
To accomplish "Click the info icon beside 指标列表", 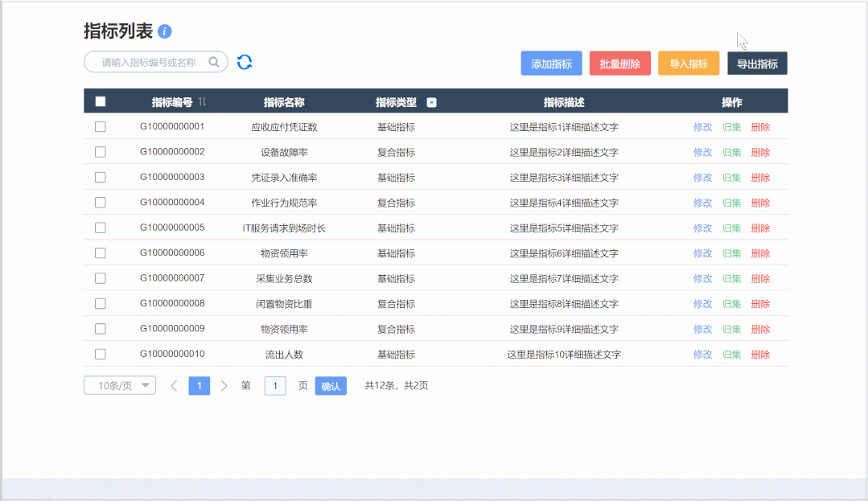I will coord(164,31).
